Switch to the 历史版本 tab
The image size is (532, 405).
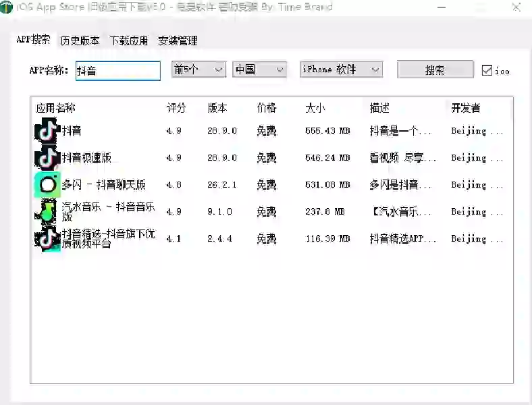tap(80, 40)
